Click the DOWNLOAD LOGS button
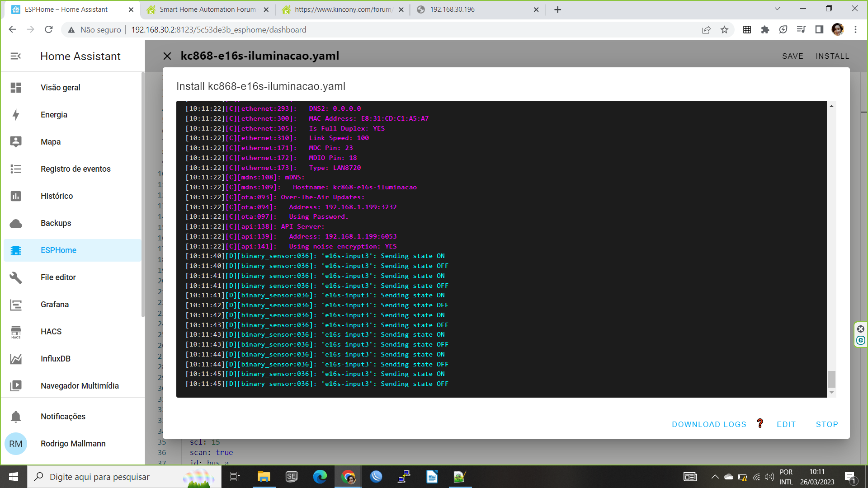Image resolution: width=868 pixels, height=488 pixels. click(709, 424)
